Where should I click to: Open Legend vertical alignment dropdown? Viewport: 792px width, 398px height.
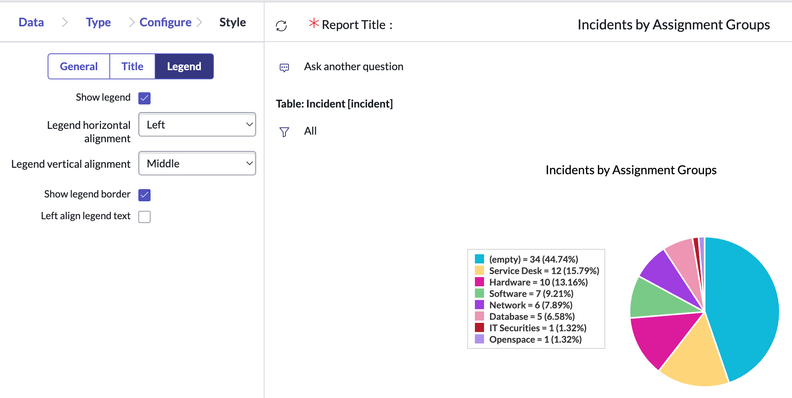tap(197, 163)
